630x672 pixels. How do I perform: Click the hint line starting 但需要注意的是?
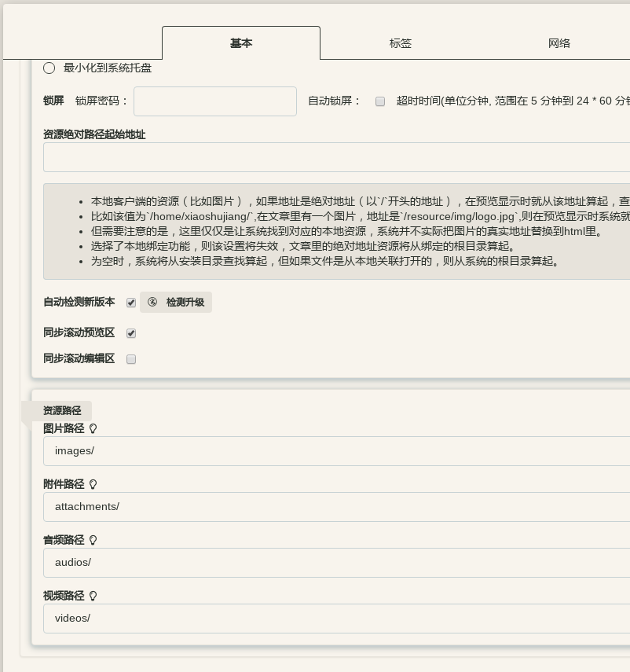347,231
